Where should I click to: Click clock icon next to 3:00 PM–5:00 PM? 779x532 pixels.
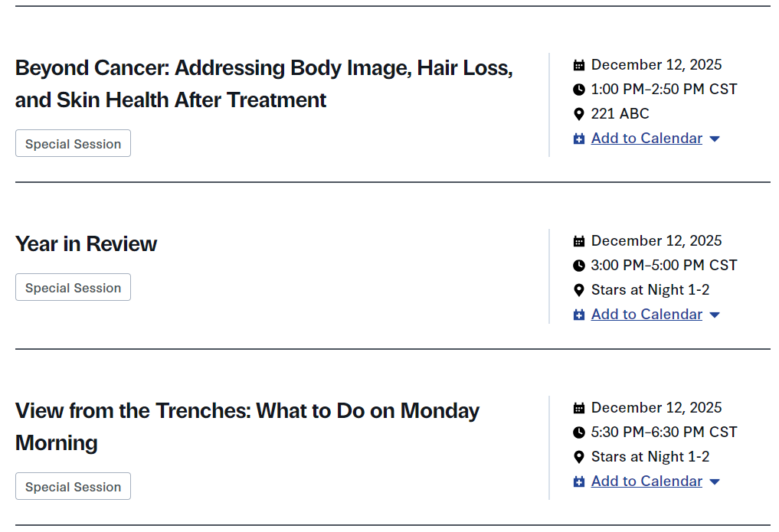[x=579, y=266]
